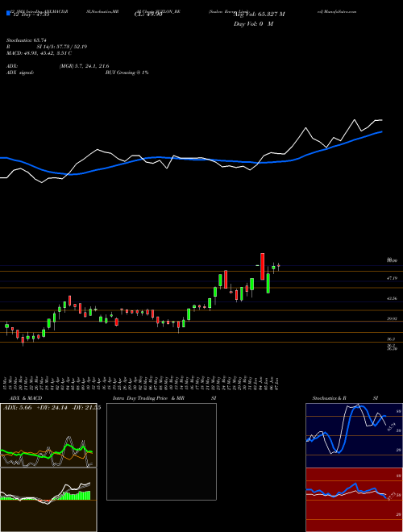Click the price axis label 36.3
403x532 pixels.
pyautogui.click(x=391, y=339)
